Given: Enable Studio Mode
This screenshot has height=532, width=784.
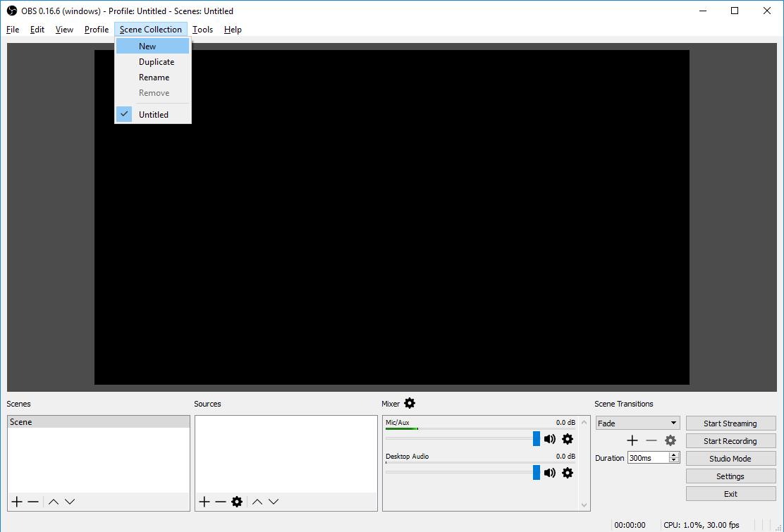Looking at the screenshot, I should [x=730, y=458].
